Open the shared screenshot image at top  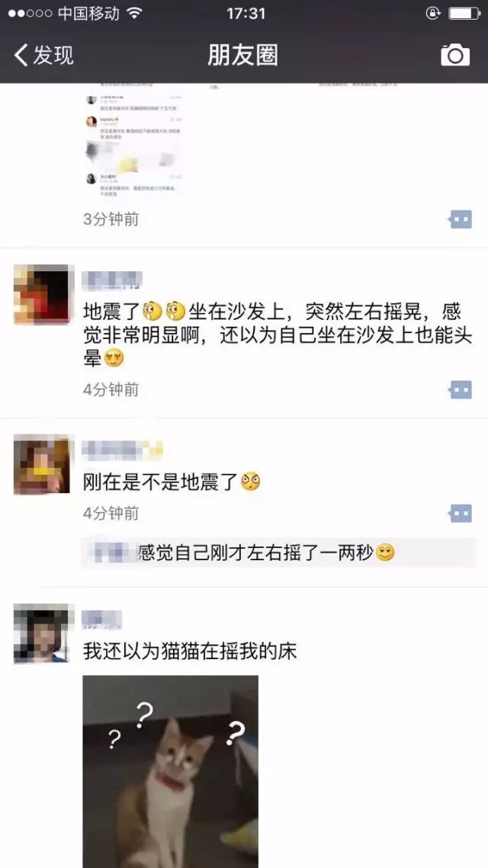point(135,141)
